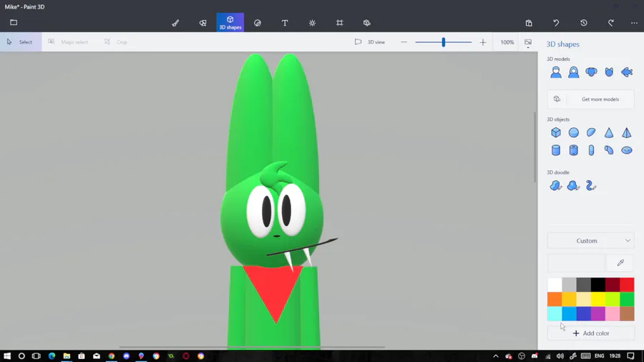Select the sharp edge 3D doodle

point(556,186)
